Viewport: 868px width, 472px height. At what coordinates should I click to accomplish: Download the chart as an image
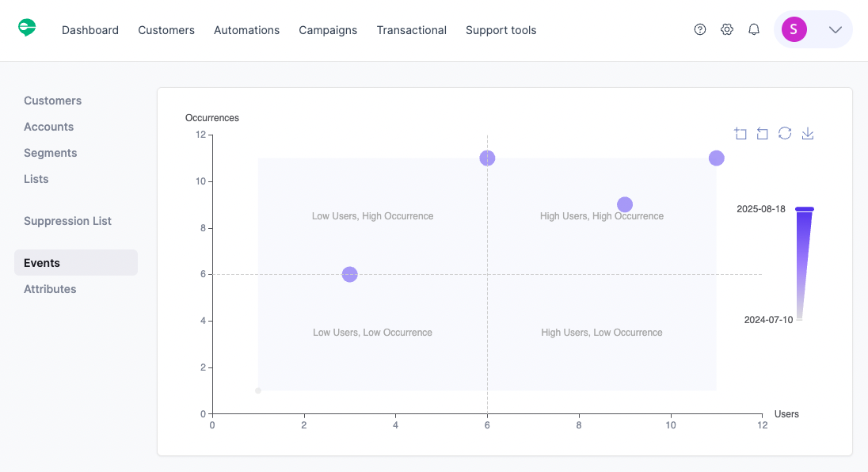pos(808,133)
